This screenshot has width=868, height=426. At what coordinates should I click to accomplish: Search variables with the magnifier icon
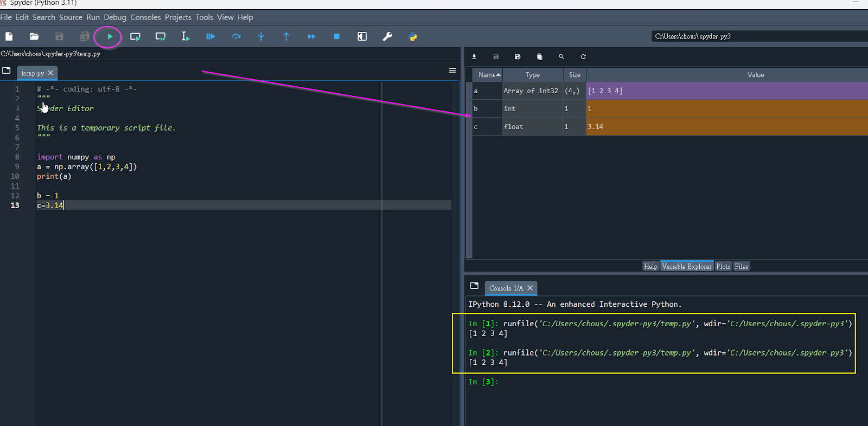pyautogui.click(x=561, y=56)
